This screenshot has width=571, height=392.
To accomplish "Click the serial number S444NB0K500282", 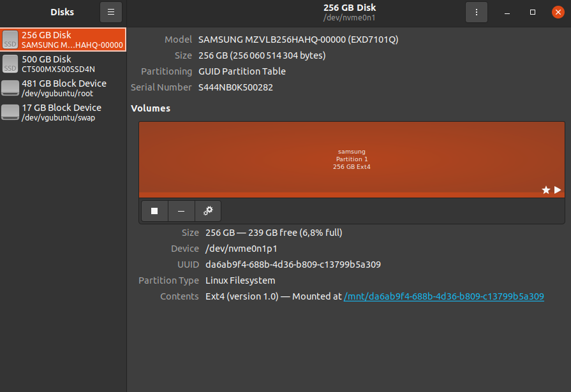I will pyautogui.click(x=235, y=87).
